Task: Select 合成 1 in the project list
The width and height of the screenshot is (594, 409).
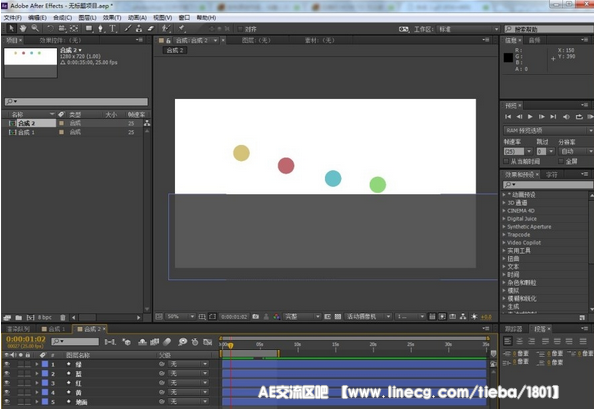Action: (27, 132)
